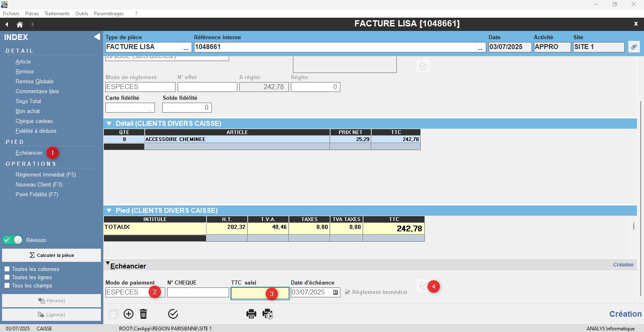Screen dimensions: 644x332
Task: Click the trash delete icon
Action: (x=143, y=314)
